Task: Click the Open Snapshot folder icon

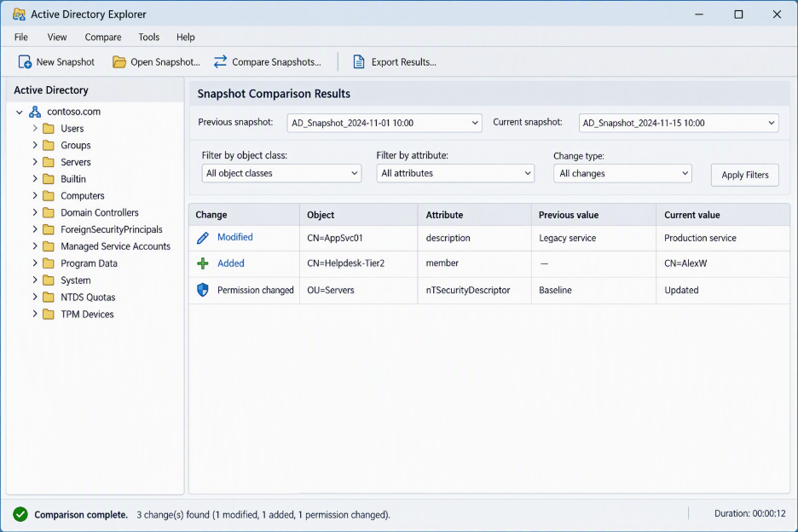Action: click(x=119, y=62)
